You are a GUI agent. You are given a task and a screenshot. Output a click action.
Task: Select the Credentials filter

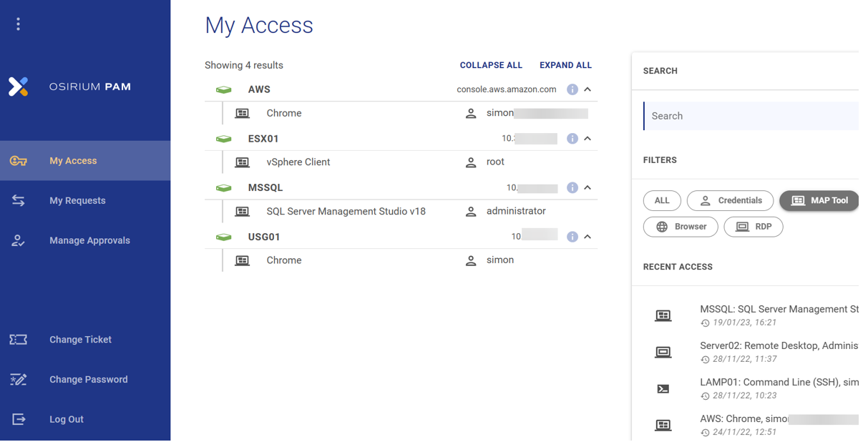[x=730, y=200]
